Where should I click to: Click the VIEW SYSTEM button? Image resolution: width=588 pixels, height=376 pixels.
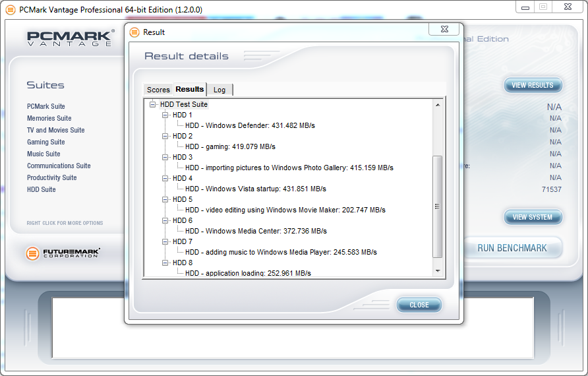533,217
